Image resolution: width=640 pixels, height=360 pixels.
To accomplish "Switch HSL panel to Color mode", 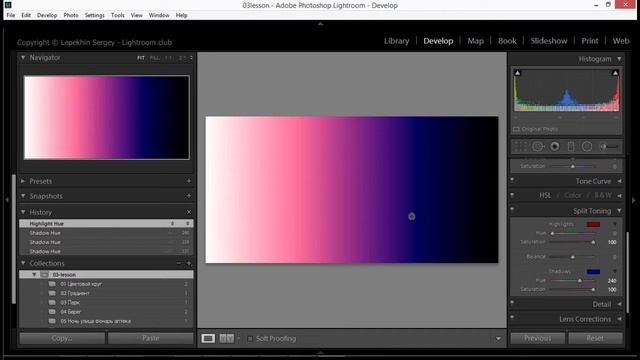I will pos(573,195).
